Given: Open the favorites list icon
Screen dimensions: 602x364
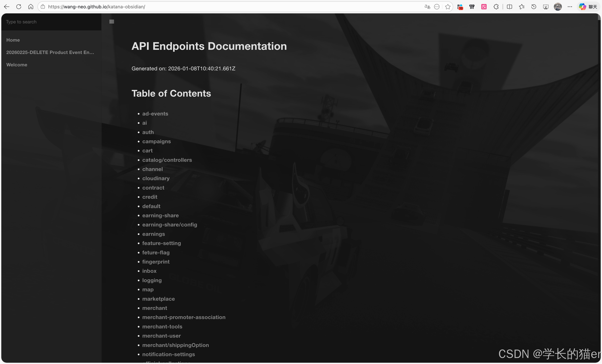Looking at the screenshot, I should (x=522, y=7).
